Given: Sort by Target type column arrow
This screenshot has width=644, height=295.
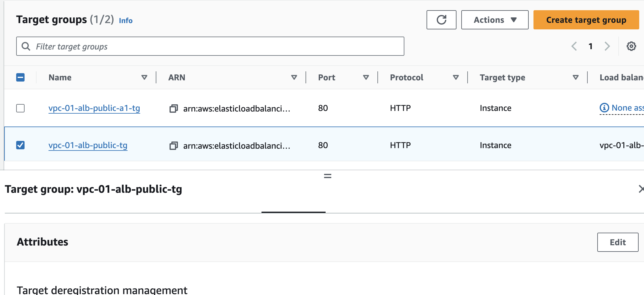Looking at the screenshot, I should click(575, 77).
